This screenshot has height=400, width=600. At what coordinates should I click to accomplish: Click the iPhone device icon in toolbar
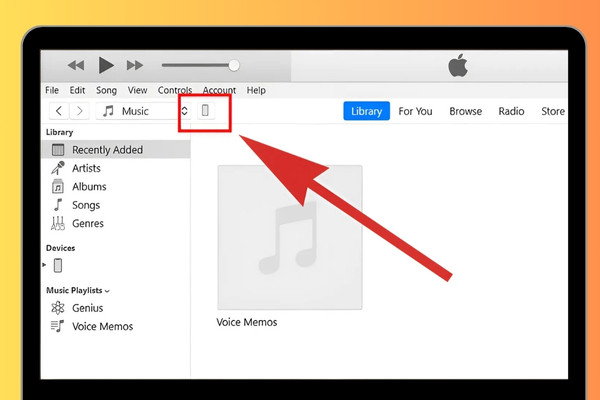(205, 111)
